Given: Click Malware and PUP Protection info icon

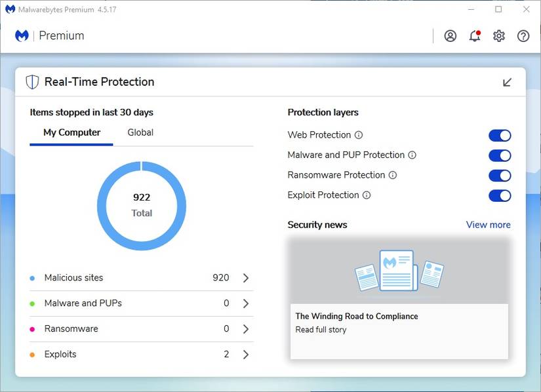Looking at the screenshot, I should 412,155.
